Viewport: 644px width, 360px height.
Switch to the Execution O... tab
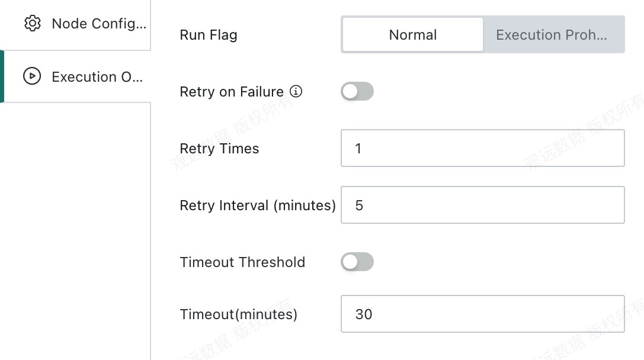pos(76,76)
